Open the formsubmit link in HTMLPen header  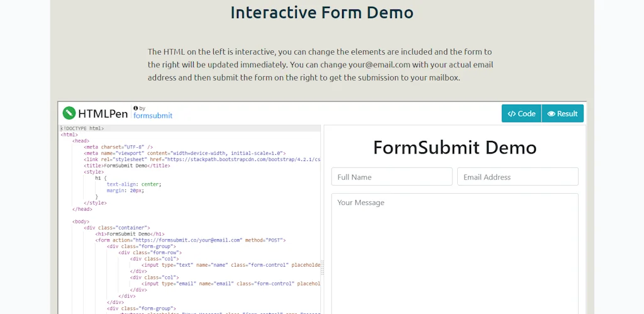tap(153, 116)
